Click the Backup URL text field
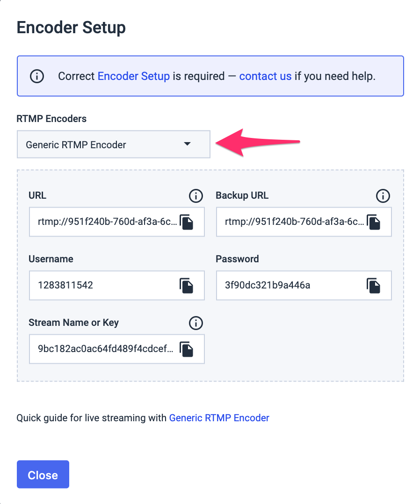420x504 pixels. (294, 222)
